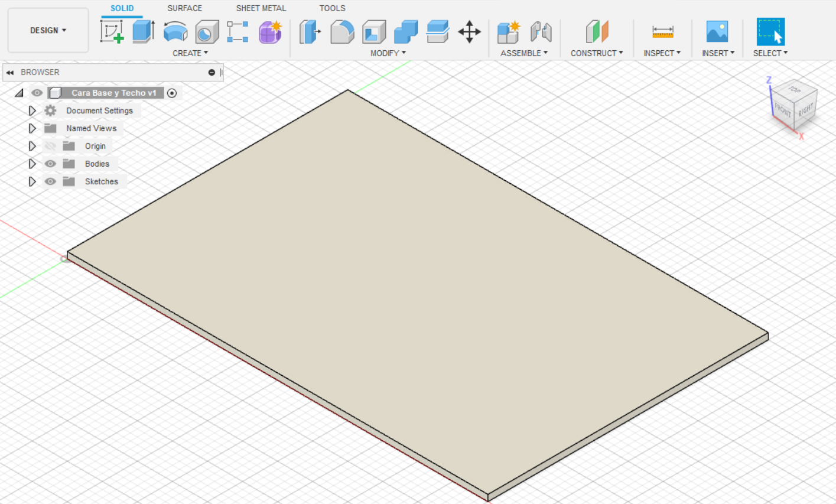The image size is (836, 504).
Task: Create a New Component icon
Action: coord(508,32)
